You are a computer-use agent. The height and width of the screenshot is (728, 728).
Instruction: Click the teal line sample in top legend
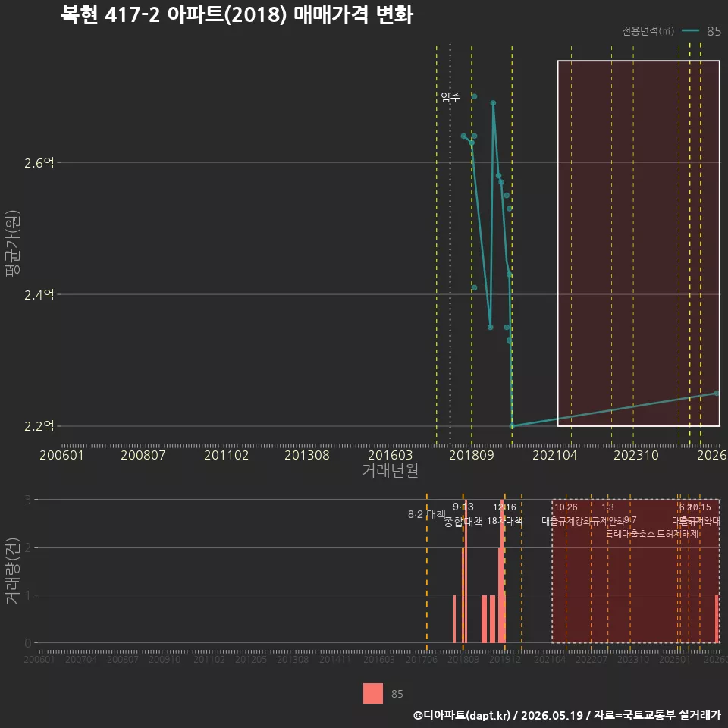tap(690, 30)
